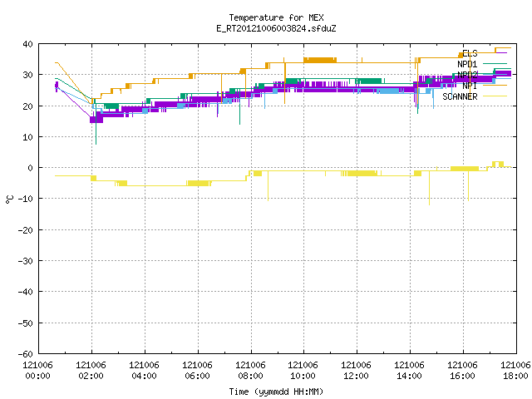Screen dimensions: 532x399
Task: Click the y-axis label -40
Action: 26,292
